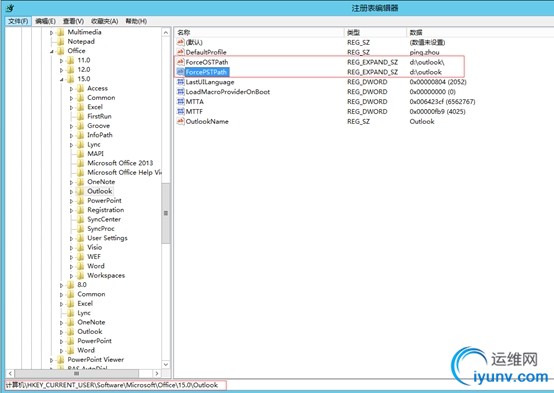
Task: Click the Registry Editor title bar icon
Action: [10, 7]
